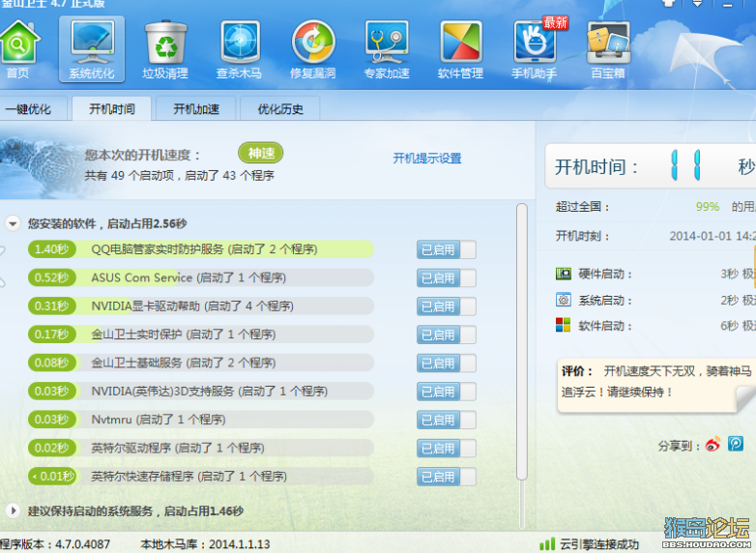Click the 99% ranking value
The width and height of the screenshot is (756, 553).
coord(708,207)
